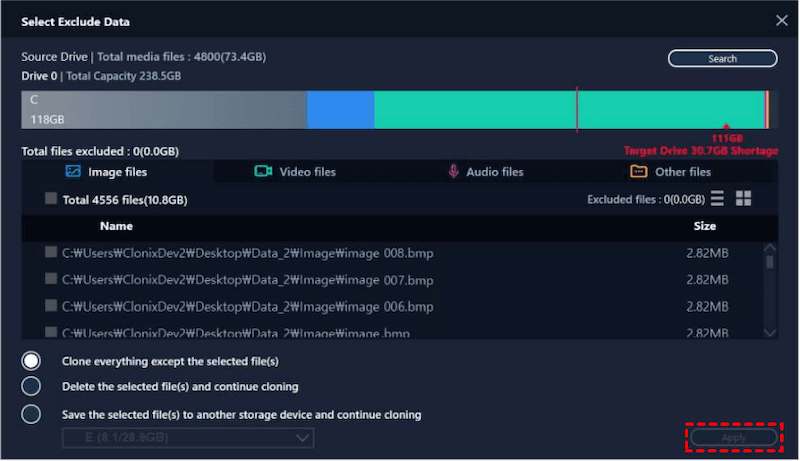Tick the image 007.bmp file checkbox

pos(51,279)
